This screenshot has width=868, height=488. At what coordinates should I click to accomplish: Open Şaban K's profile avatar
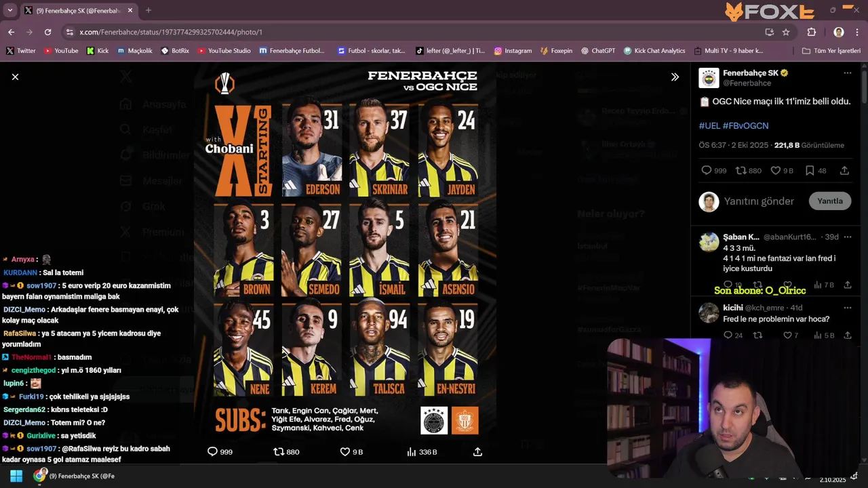[x=709, y=242]
